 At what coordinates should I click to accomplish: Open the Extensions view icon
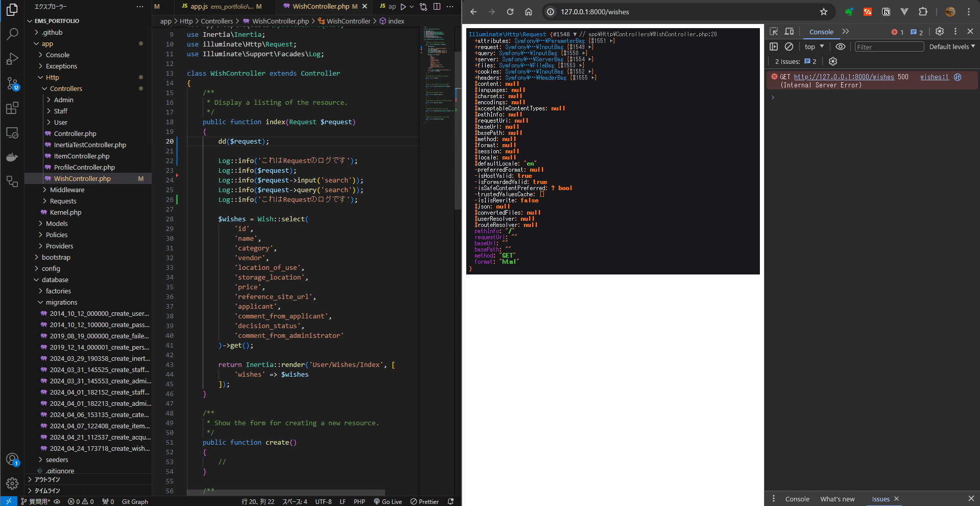12,108
